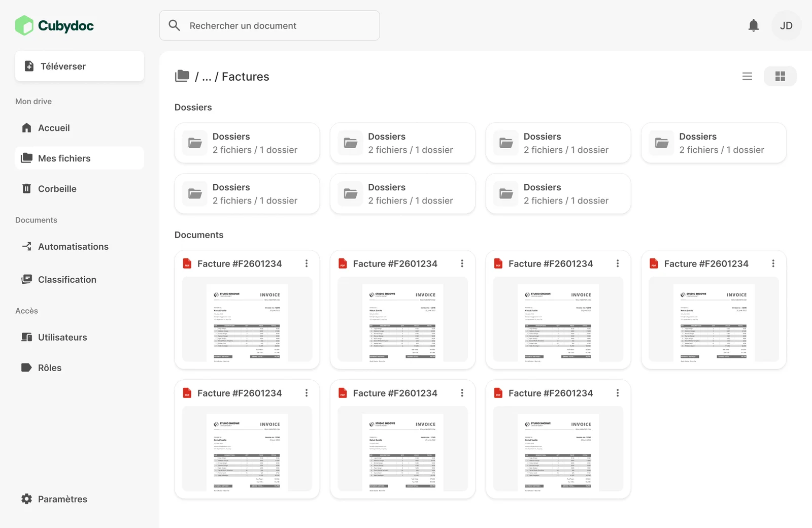812x528 pixels.
Task: Open the first-row second Dossiers folder card
Action: (403, 143)
